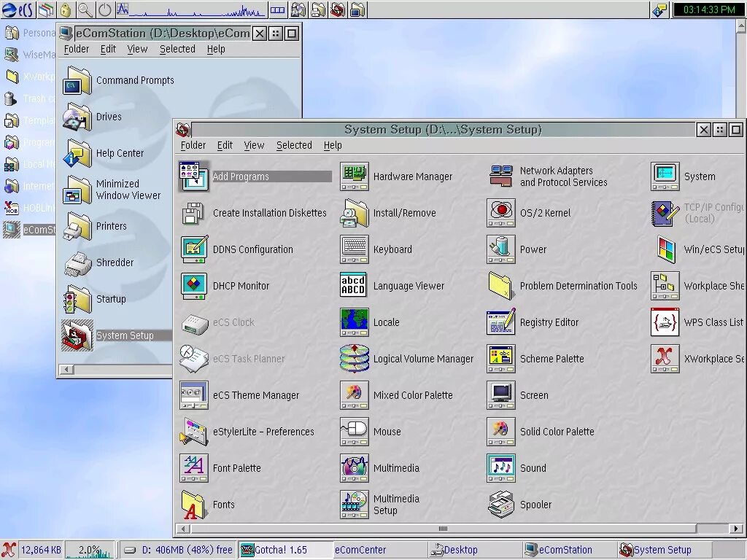The image size is (747, 560).
Task: Open Keyboard settings icon
Action: click(354, 249)
